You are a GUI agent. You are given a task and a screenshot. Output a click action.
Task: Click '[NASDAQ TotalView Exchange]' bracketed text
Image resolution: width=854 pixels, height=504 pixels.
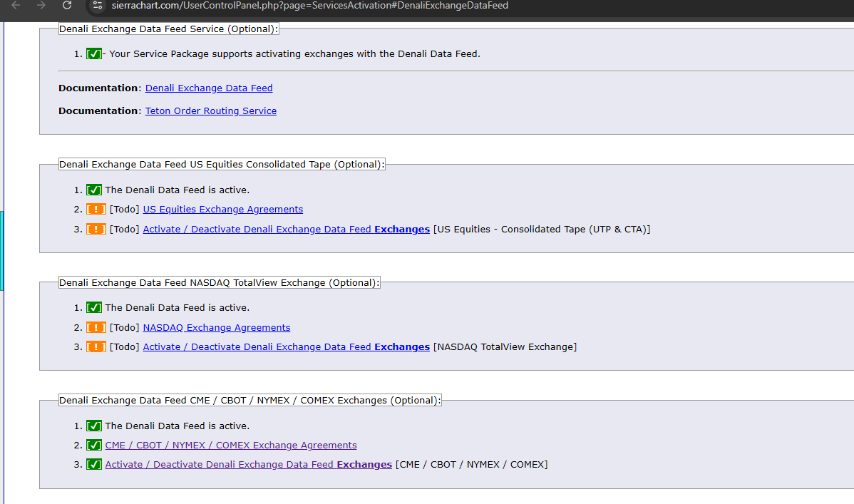pos(505,347)
